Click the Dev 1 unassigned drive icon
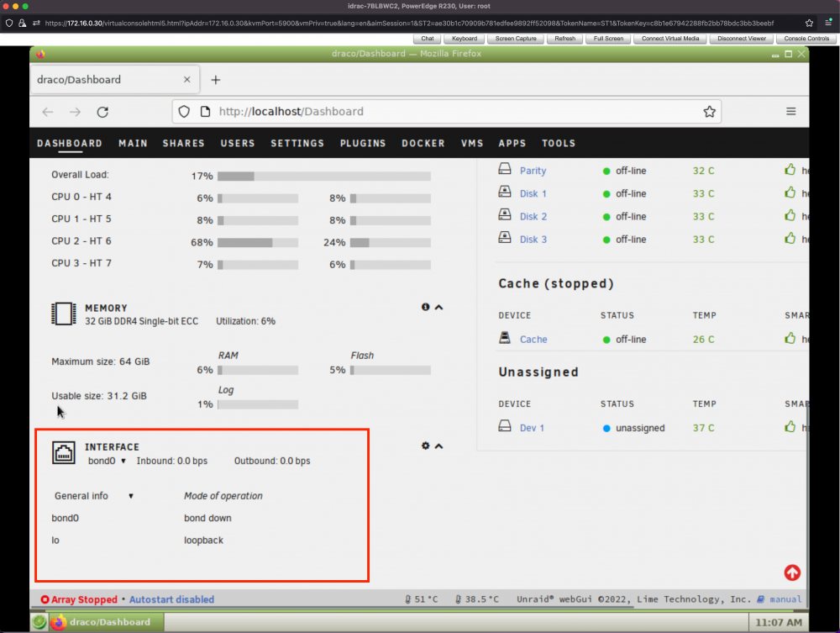This screenshot has height=633, width=840. (x=505, y=426)
